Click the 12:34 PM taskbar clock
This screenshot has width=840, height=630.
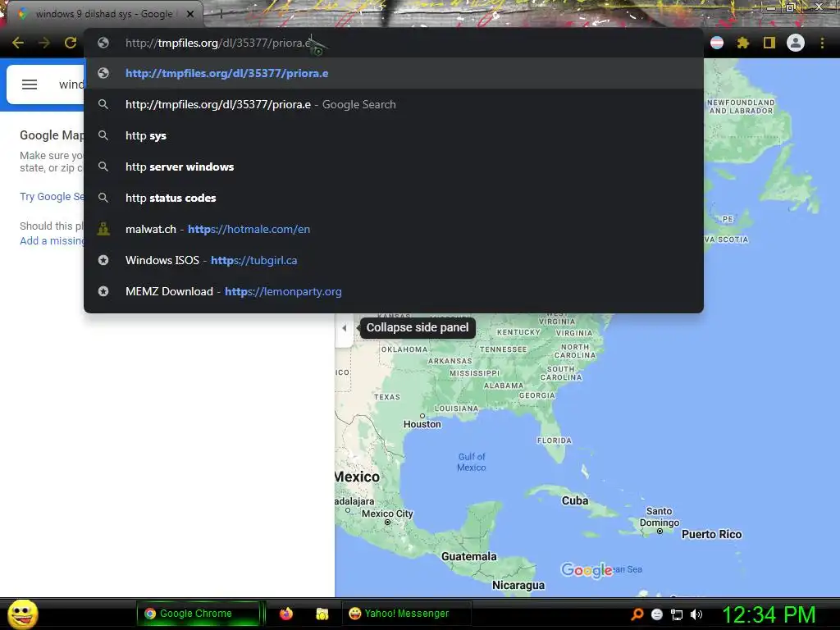769,614
